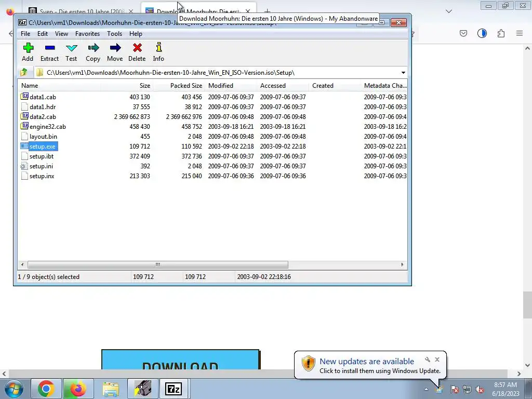The image size is (532, 399).
Task: Select the engine32.cab file icon
Action: coord(24,126)
